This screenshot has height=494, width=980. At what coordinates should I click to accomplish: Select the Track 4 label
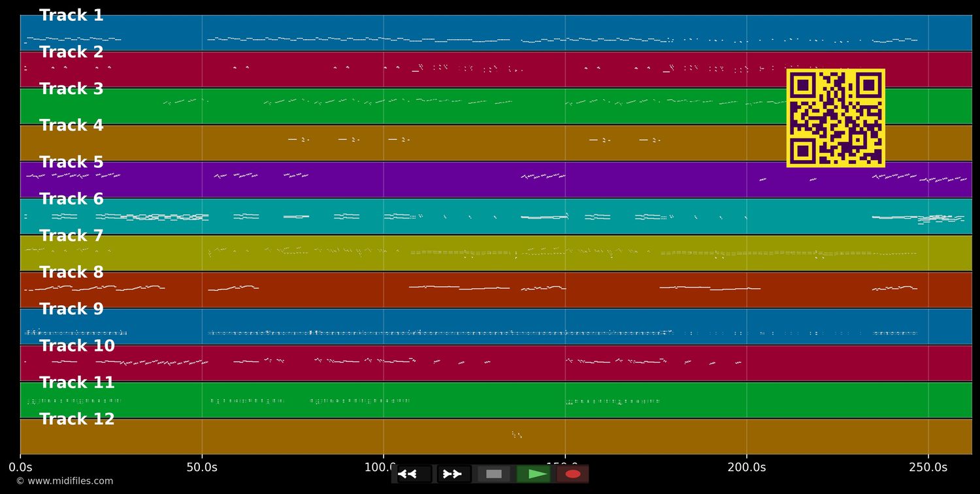point(71,125)
